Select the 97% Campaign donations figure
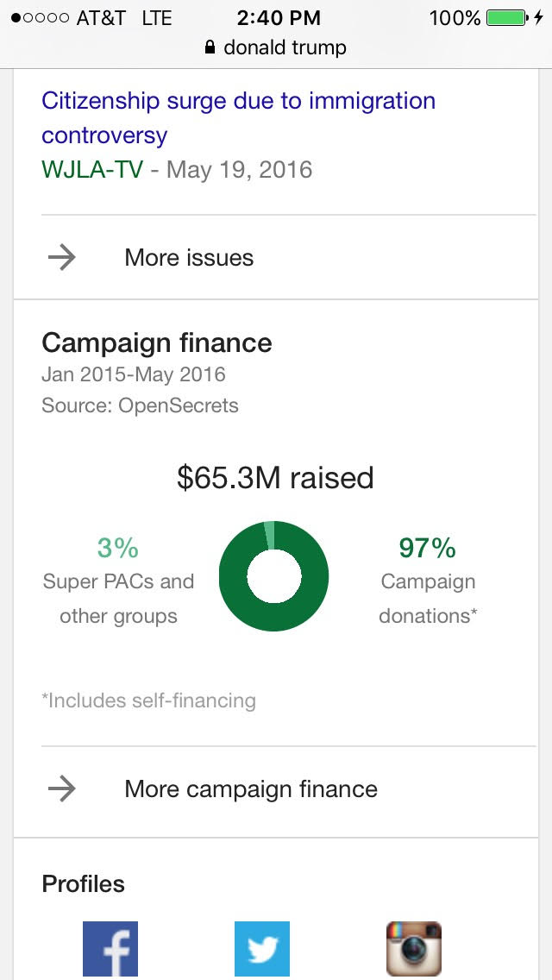The image size is (552, 980). pos(428,548)
